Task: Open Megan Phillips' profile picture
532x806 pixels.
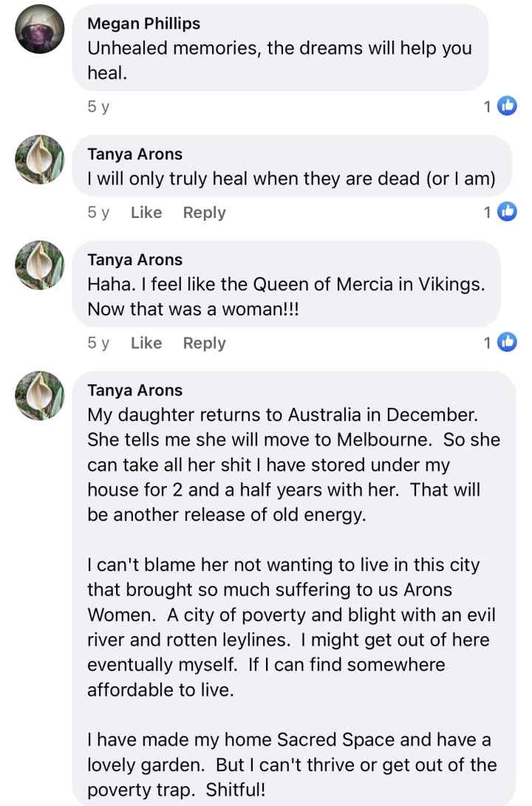Action: point(40,29)
